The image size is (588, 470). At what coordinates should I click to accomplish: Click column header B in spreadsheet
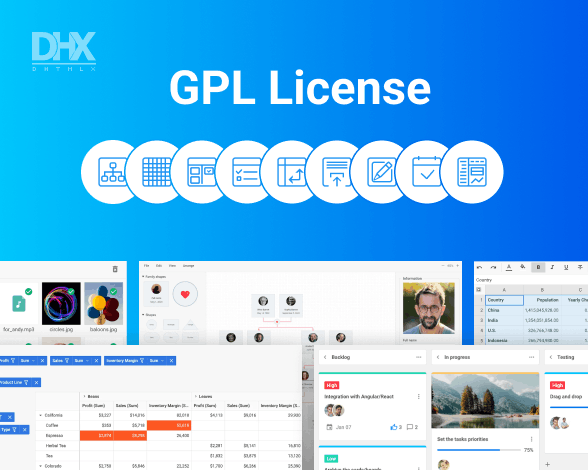tap(542, 290)
